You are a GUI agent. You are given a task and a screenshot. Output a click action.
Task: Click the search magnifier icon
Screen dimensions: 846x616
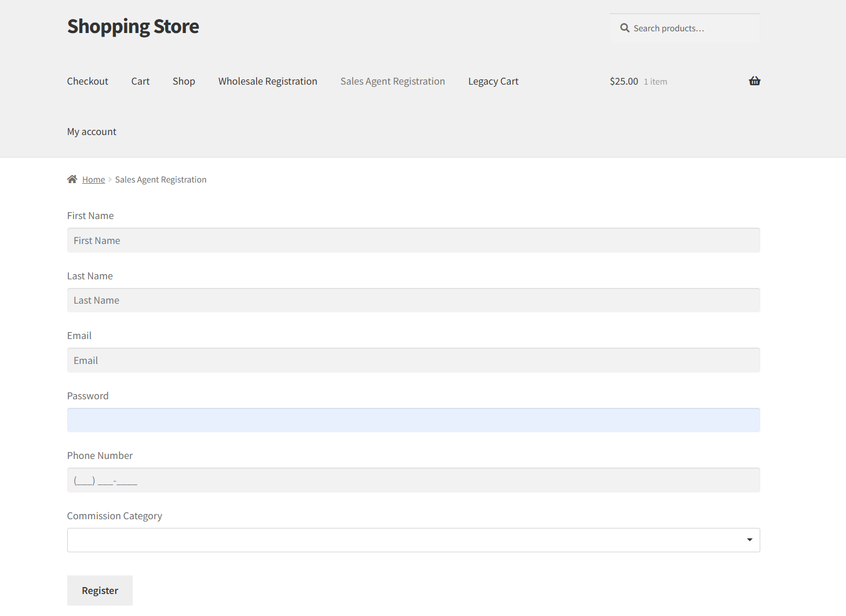pos(625,28)
